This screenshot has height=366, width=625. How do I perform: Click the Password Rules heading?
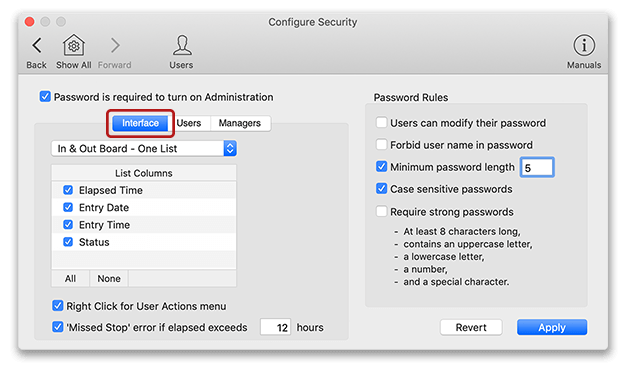pos(411,97)
